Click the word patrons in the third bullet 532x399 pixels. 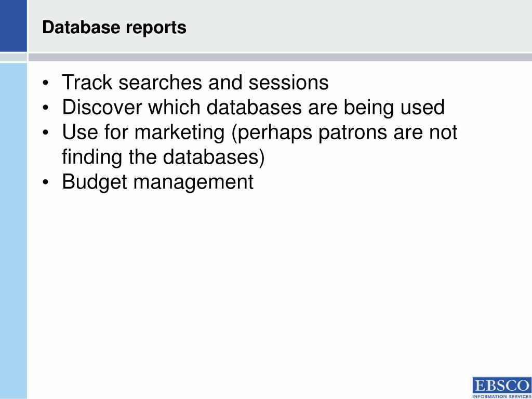tap(353, 134)
